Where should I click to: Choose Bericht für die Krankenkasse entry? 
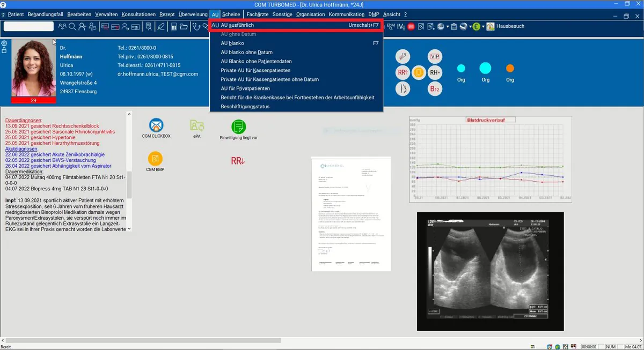296,98
